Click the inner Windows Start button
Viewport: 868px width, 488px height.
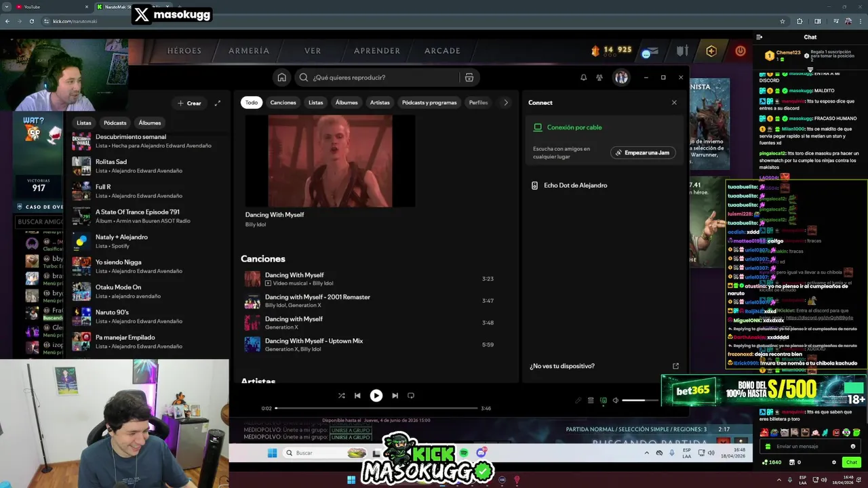272,453
